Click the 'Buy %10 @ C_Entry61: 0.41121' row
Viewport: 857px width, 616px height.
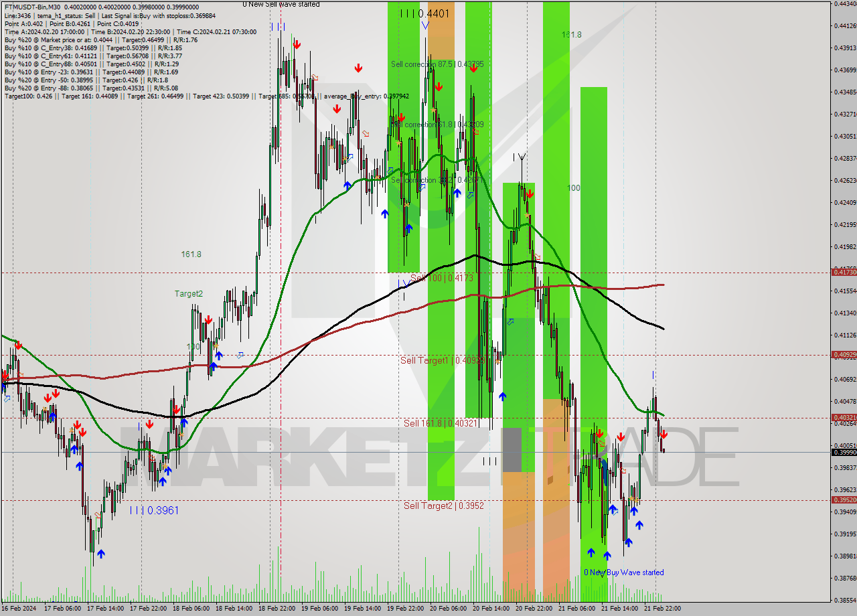pyautogui.click(x=93, y=56)
